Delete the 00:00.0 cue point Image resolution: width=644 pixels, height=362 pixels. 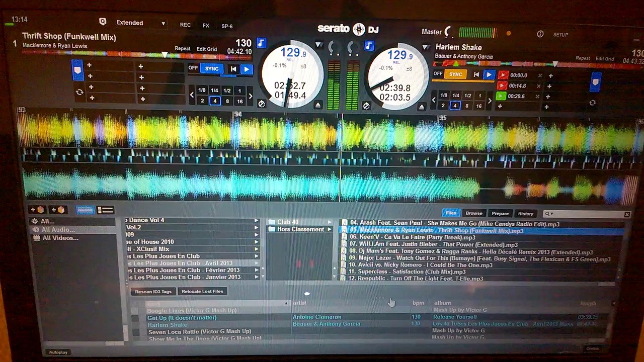tap(540, 76)
